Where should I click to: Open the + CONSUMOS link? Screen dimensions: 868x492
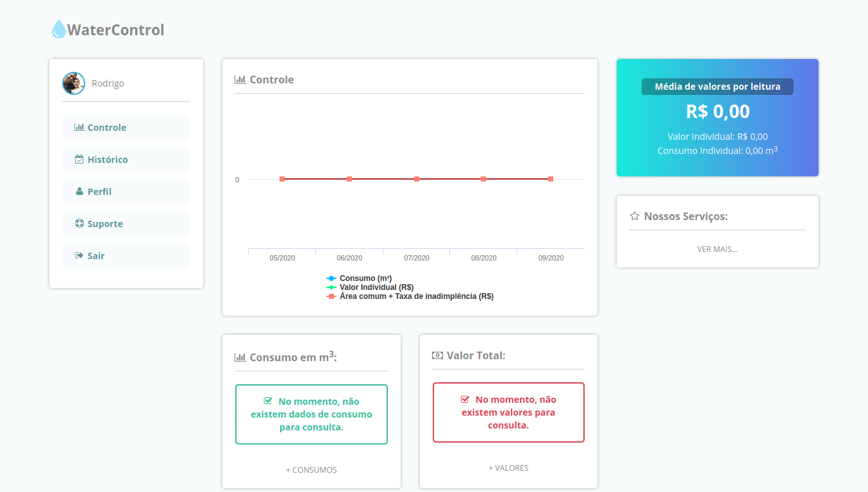point(311,470)
